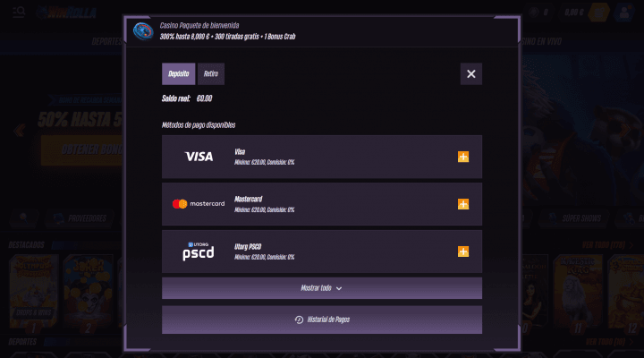This screenshot has height=358, width=644.
Task: Click VER TODO link beside Destacados
Action: pos(607,245)
